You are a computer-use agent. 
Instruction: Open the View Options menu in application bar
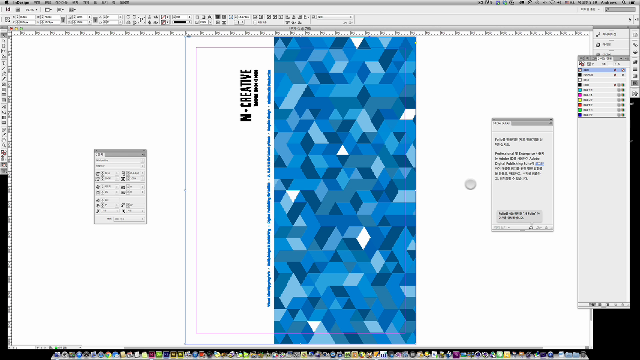[49, 9]
